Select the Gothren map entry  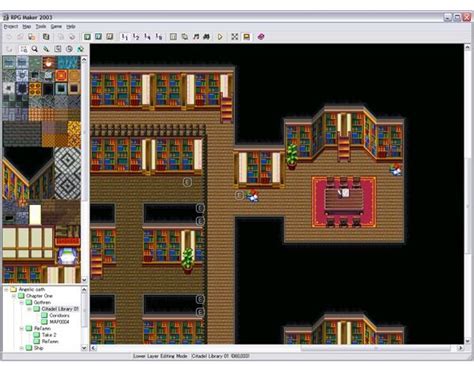[42, 302]
